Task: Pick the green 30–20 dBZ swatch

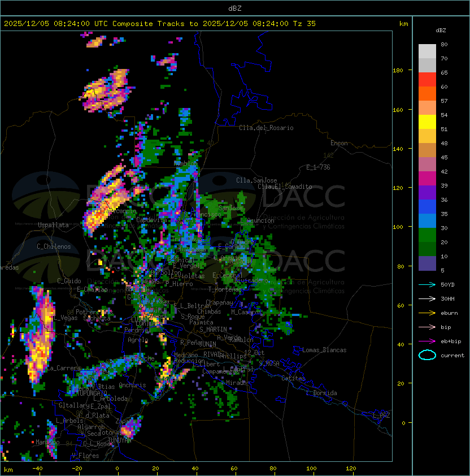Action: pyautogui.click(x=427, y=235)
